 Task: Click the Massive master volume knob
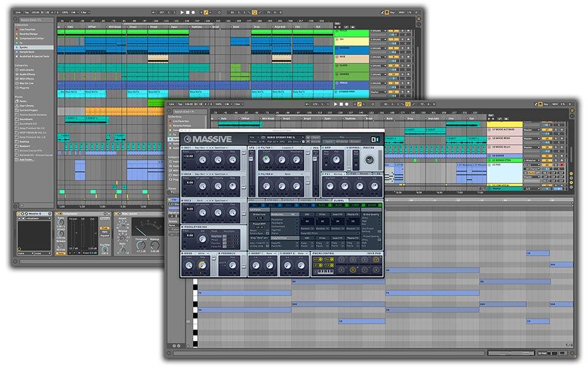[x=369, y=159]
